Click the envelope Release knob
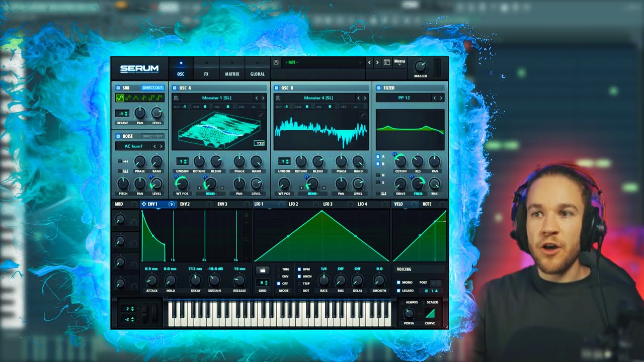644x362 pixels. tap(239, 281)
